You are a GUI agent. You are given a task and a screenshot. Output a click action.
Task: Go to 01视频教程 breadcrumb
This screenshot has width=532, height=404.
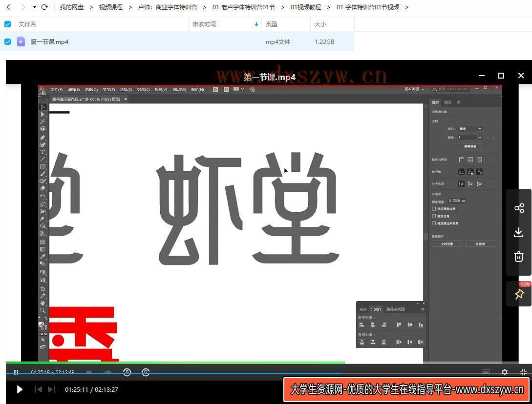[x=306, y=7]
